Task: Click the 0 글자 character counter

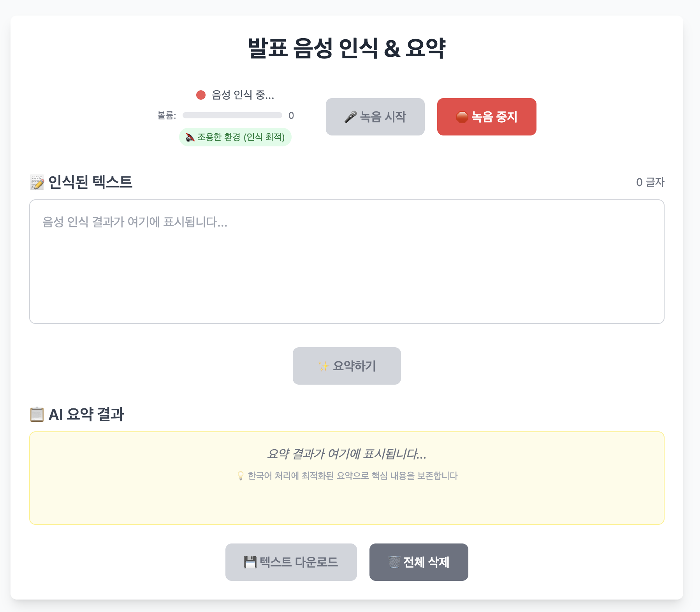Action: (x=650, y=182)
